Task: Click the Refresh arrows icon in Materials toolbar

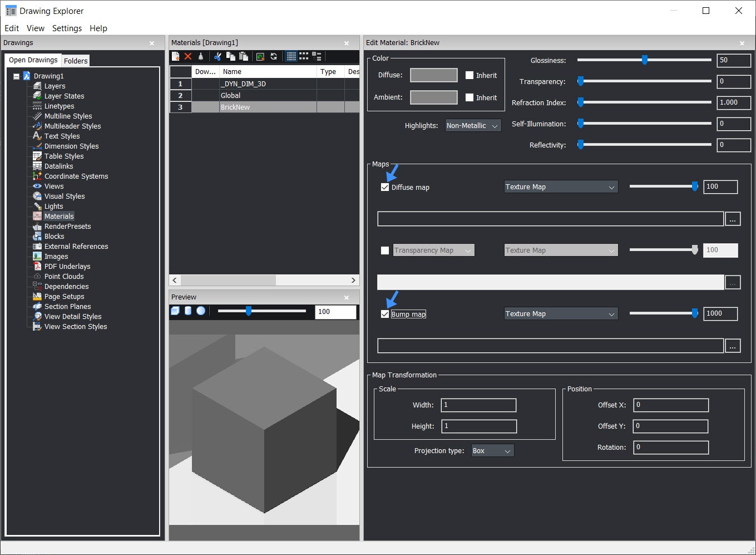Action: tap(274, 56)
